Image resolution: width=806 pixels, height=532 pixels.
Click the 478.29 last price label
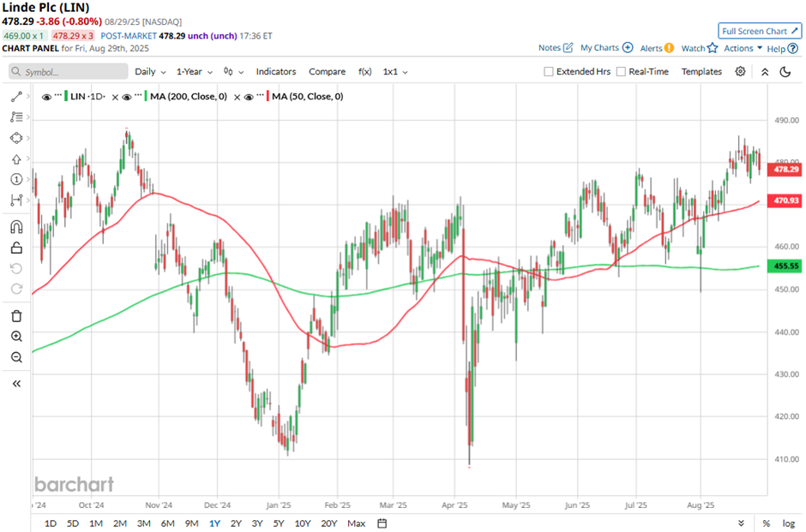(x=785, y=169)
